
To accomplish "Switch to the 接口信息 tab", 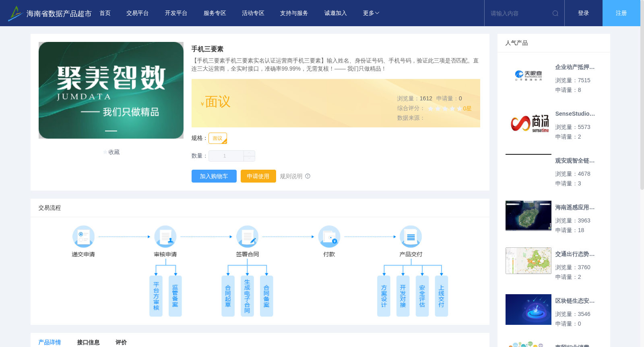I will 88,342.
